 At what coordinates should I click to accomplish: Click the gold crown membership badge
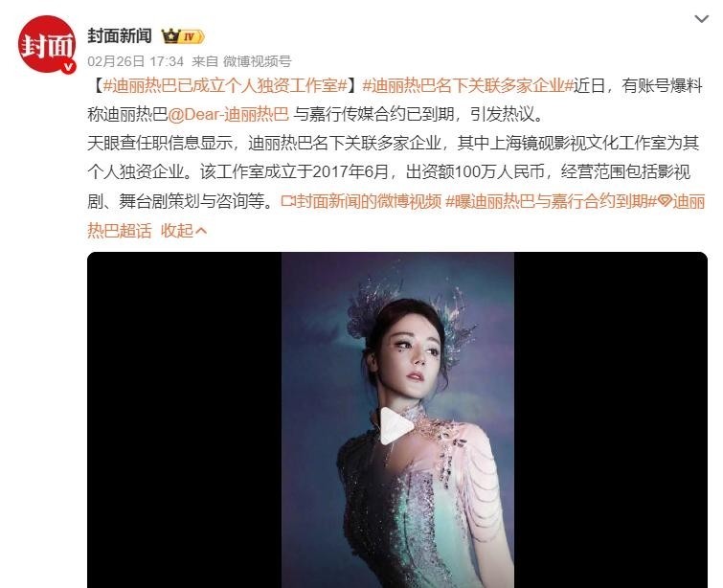(170, 36)
